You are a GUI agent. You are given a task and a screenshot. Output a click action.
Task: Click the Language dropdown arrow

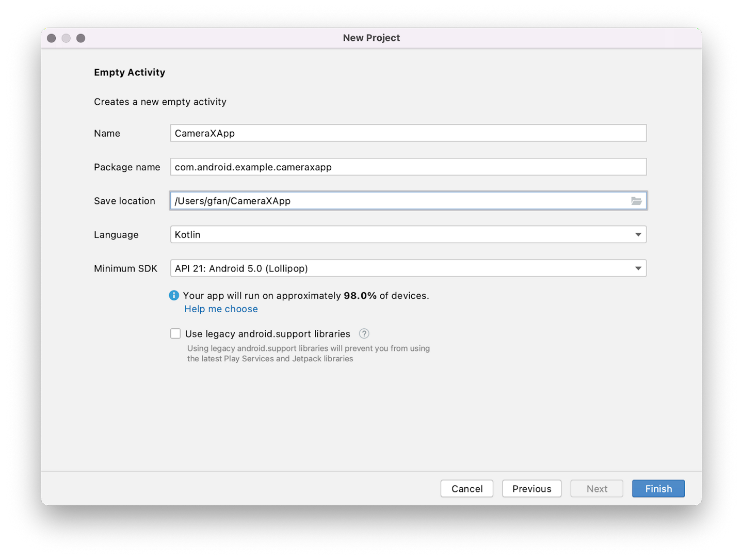click(638, 234)
